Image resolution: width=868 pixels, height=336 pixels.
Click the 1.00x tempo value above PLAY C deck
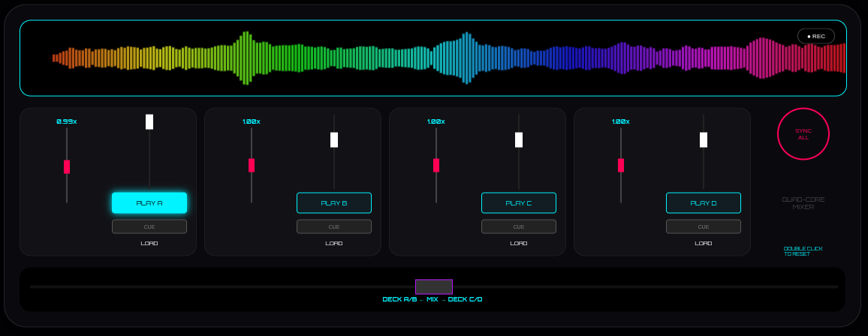(436, 121)
